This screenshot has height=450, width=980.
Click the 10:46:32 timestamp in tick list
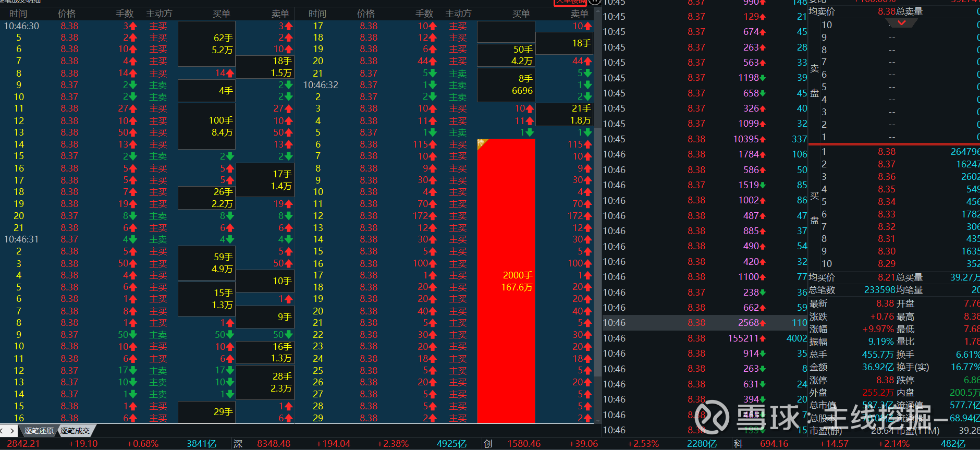coord(321,85)
